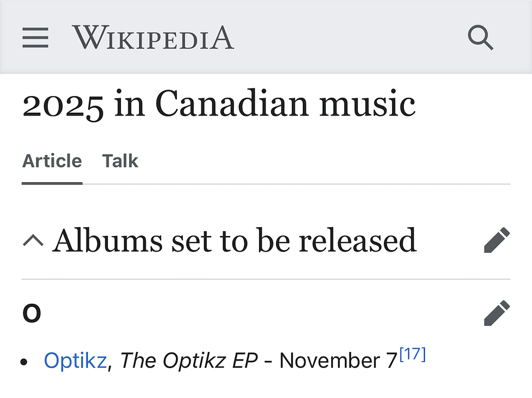This screenshot has width=532, height=398.
Task: Click the article title "2025 in Canadian music"
Action: [x=219, y=104]
